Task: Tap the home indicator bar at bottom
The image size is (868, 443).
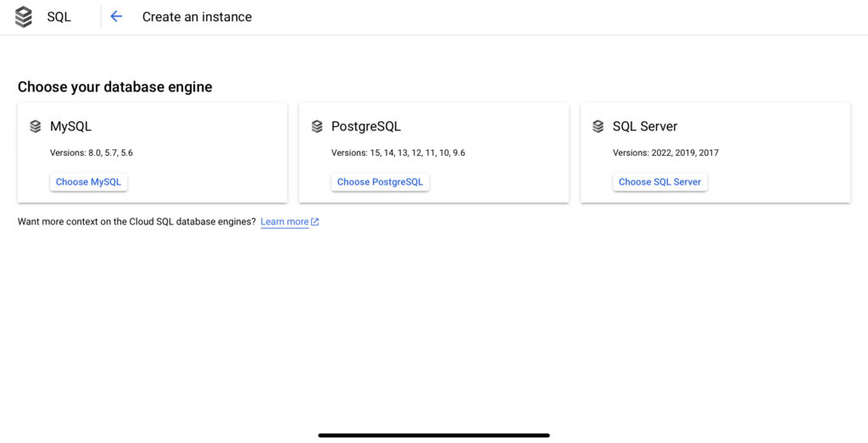Action: point(434,435)
